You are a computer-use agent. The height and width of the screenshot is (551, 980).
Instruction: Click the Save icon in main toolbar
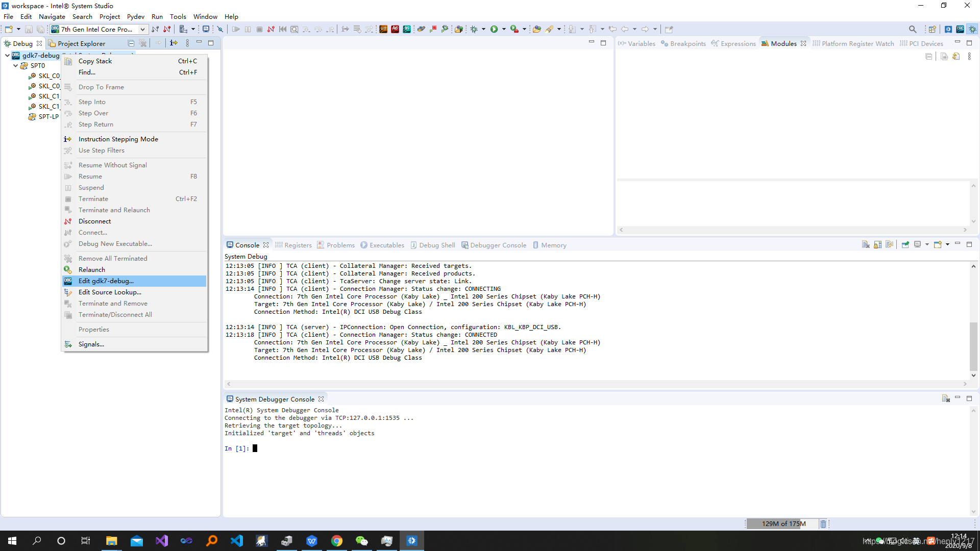[29, 29]
